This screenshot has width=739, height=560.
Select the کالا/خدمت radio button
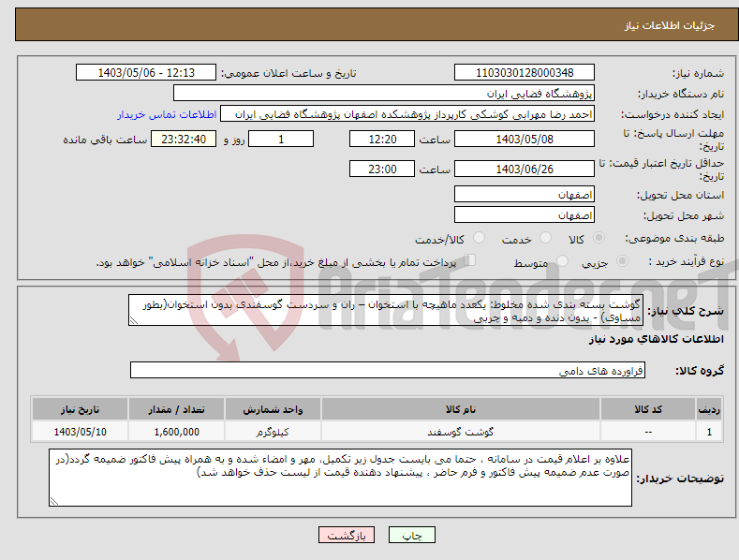pyautogui.click(x=479, y=238)
